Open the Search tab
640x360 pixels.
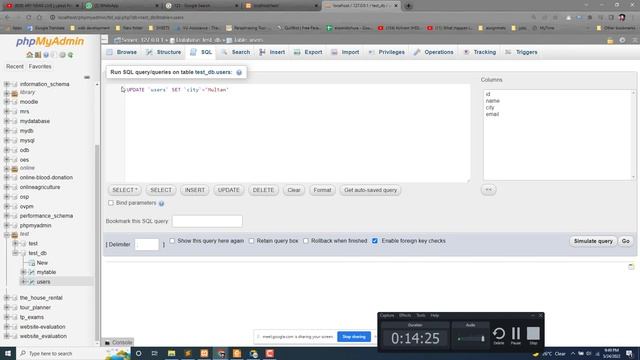pyautogui.click(x=236, y=52)
